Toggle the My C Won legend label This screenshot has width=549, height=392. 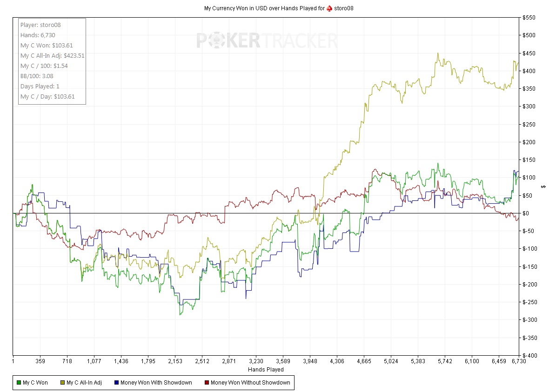click(x=35, y=383)
